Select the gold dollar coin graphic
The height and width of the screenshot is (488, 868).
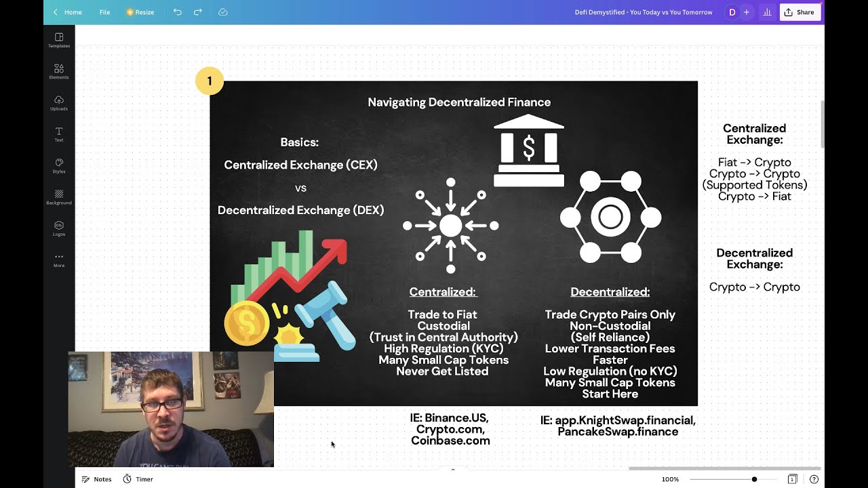point(247,324)
